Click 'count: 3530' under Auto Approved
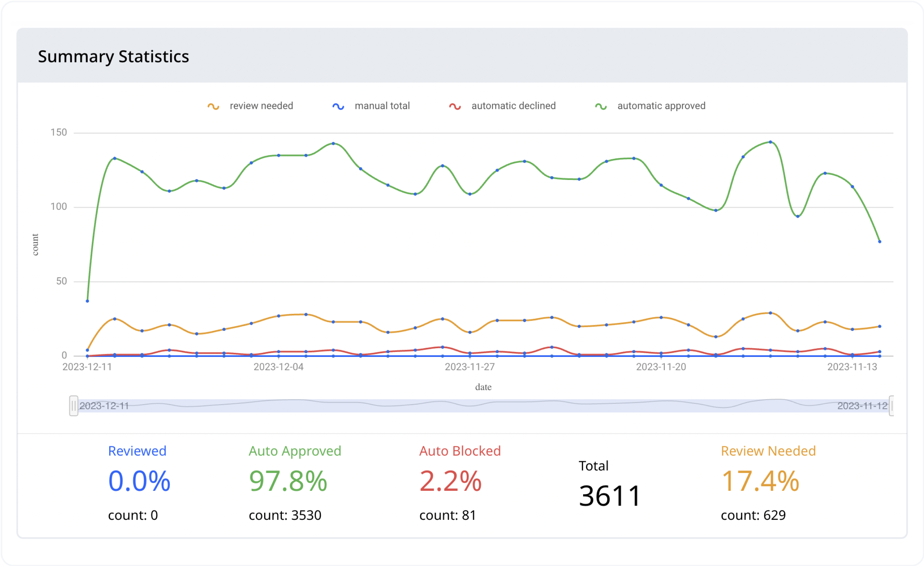924x566 pixels. (285, 515)
